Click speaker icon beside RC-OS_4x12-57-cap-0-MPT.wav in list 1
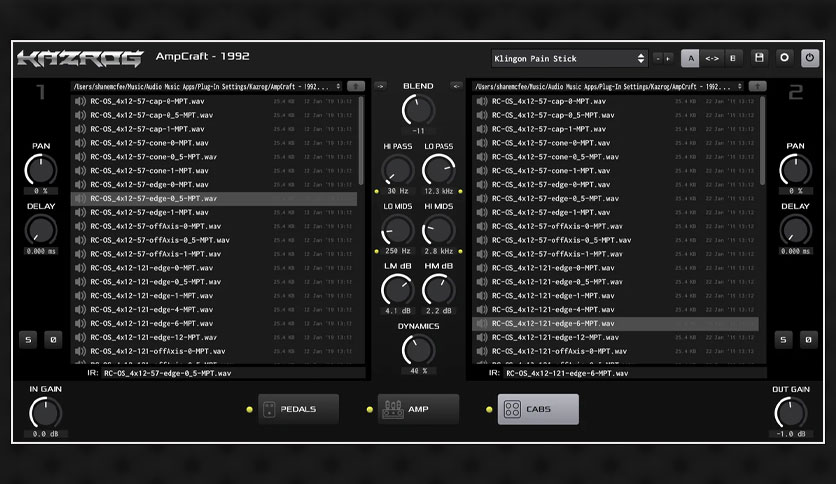836x484 pixels. [81, 101]
